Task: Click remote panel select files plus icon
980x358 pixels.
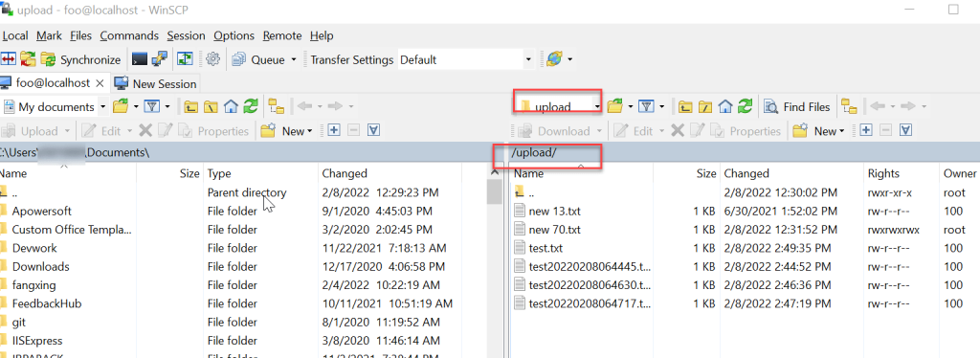Action: 865,130
